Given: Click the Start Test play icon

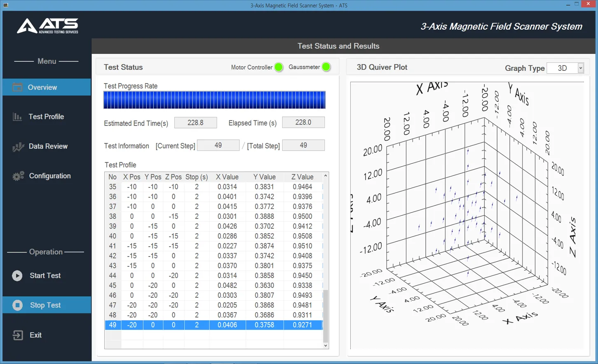Looking at the screenshot, I should pos(17,275).
